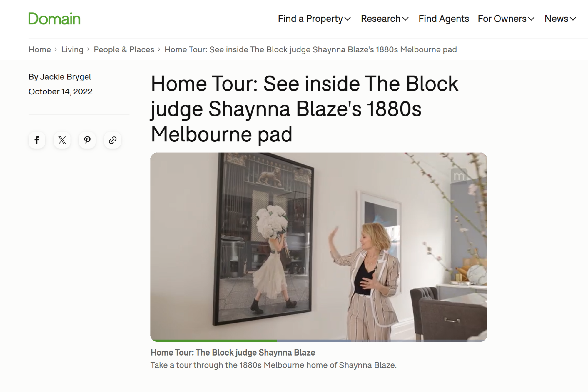
Task: Play the Shaynna Blaze home tour video
Action: tap(319, 246)
